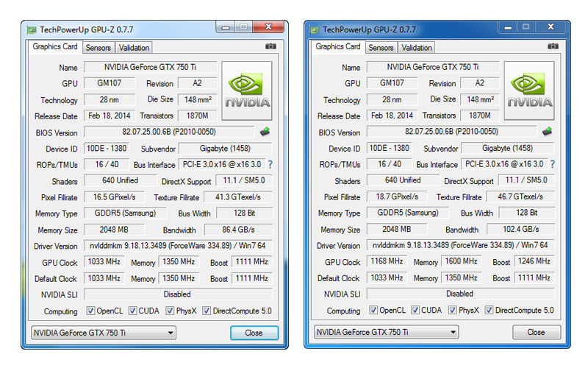Open GPU selector dropdown in left window

pos(104,333)
